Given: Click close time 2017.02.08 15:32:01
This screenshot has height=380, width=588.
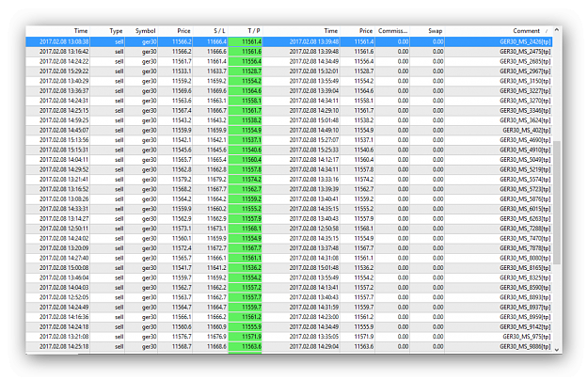Looking at the screenshot, I should coord(314,71).
